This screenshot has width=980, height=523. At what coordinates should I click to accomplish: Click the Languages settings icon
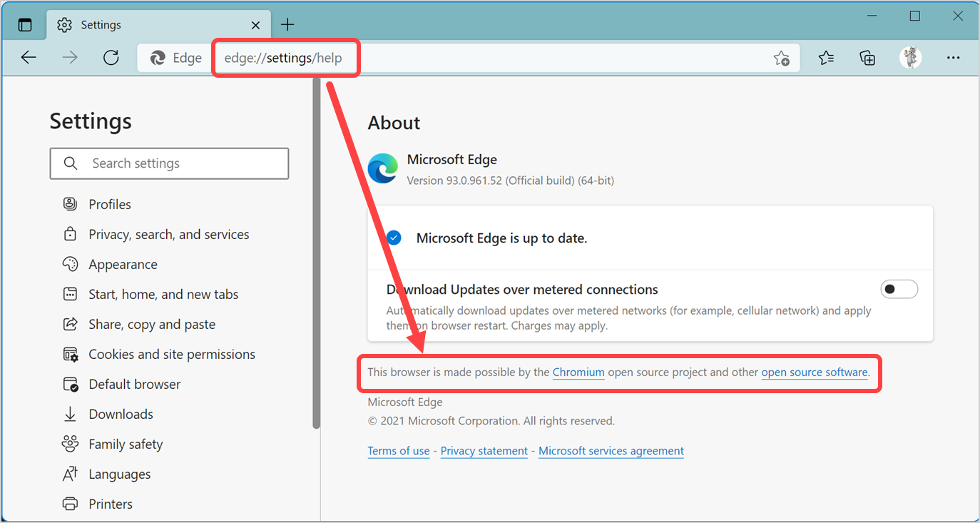tap(70, 474)
